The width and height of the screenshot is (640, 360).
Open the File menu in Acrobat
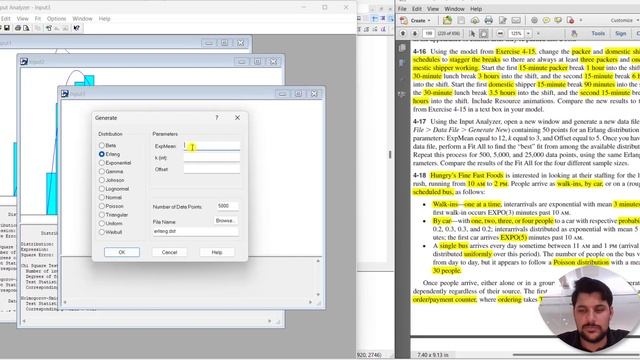[x=402, y=9]
